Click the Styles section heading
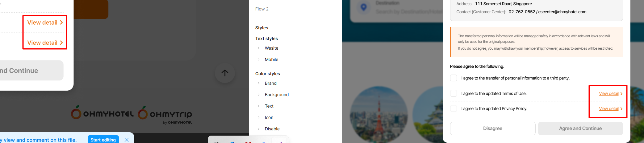The image size is (644, 143). tap(261, 28)
